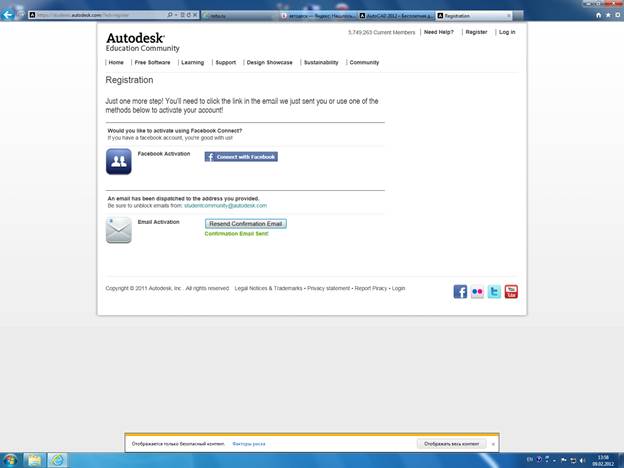Switch to the first green-icon browser tab
This screenshot has height=468, width=624.
coord(240,16)
